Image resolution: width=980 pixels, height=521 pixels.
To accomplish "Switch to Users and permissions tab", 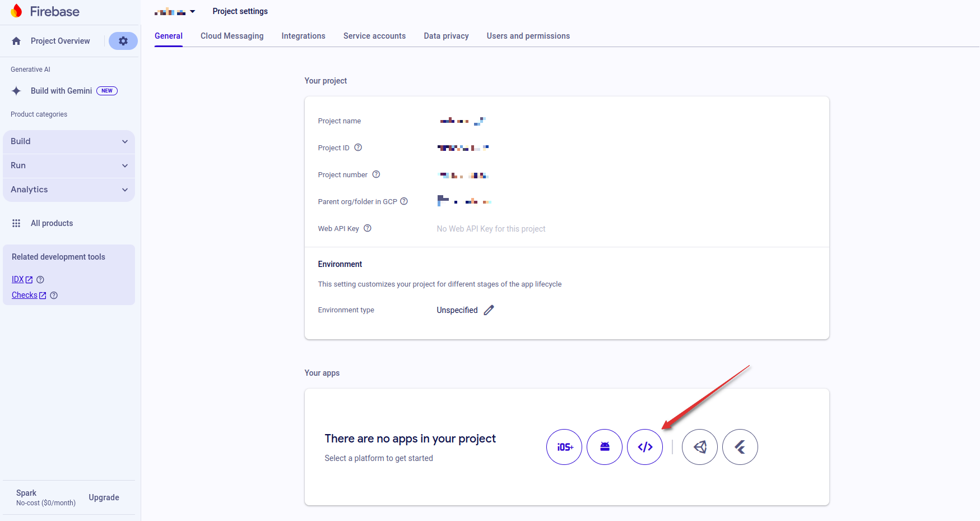I will point(528,36).
